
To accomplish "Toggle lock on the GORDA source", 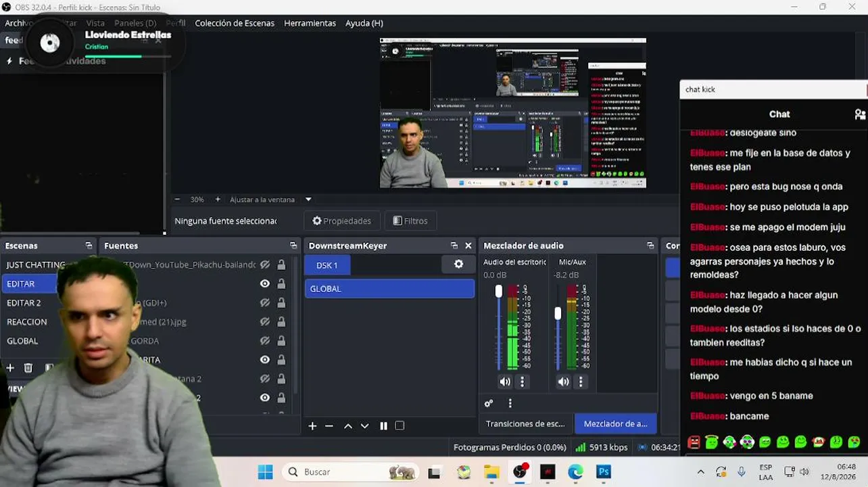I will [x=281, y=341].
